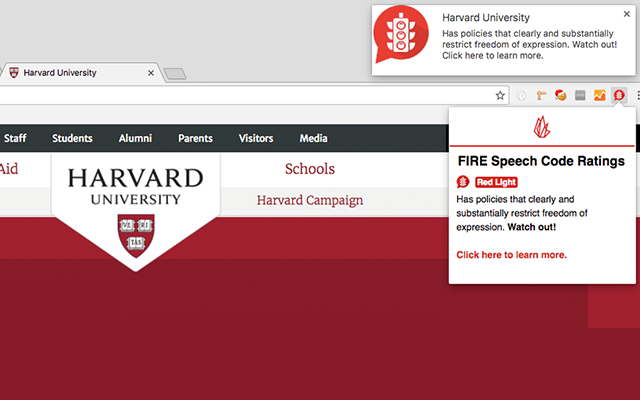Click the partially visible 'Aid' link
The height and width of the screenshot is (400, 640).
coord(9,169)
